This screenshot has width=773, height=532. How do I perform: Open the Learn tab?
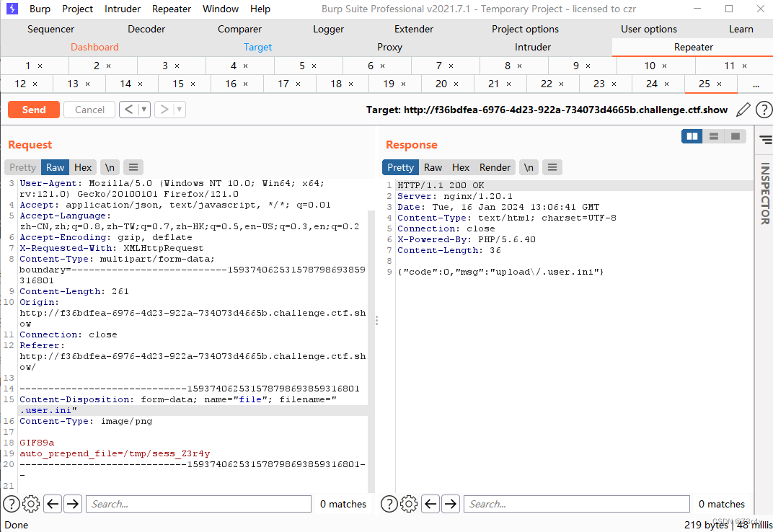(x=741, y=29)
